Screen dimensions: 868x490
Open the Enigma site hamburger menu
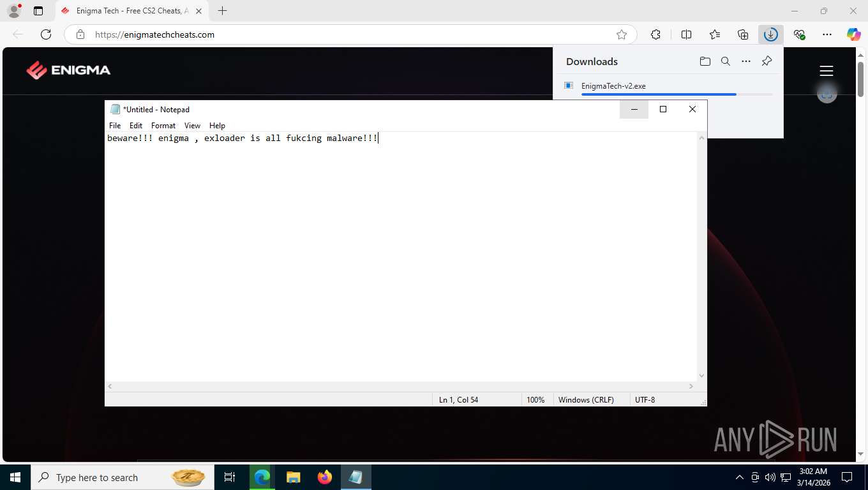coord(827,71)
